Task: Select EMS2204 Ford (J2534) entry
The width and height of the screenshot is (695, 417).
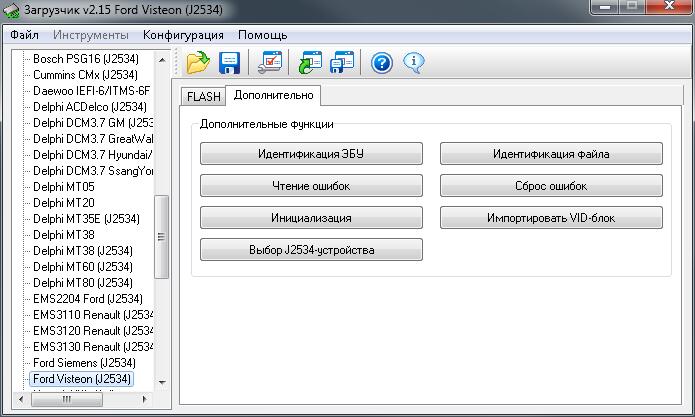Action: click(88, 298)
